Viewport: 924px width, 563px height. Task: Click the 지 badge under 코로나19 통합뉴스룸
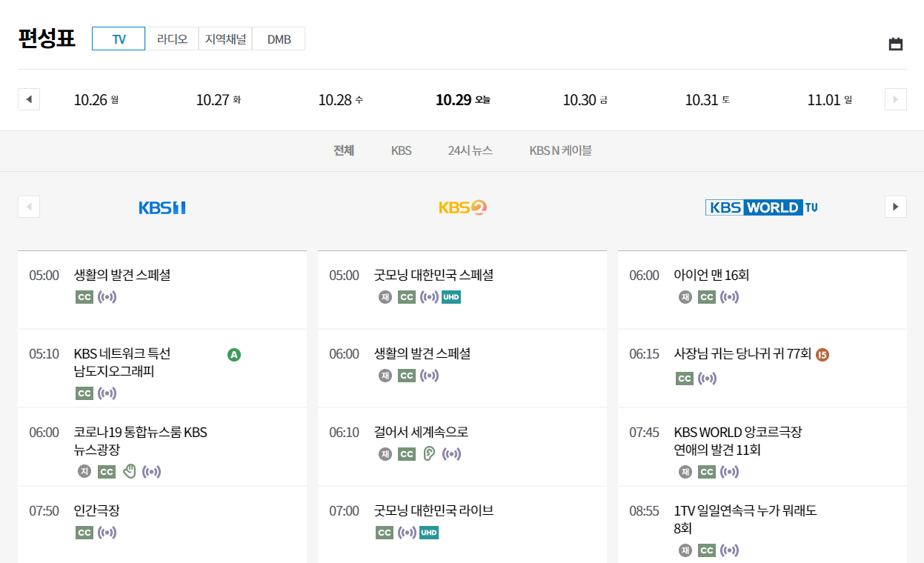click(x=84, y=471)
